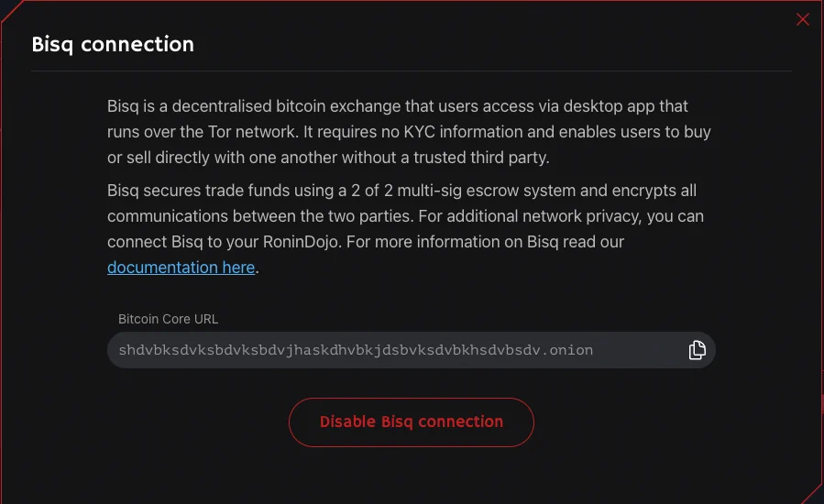Copy the Bitcoin Core URL to clipboard

pyautogui.click(x=698, y=350)
